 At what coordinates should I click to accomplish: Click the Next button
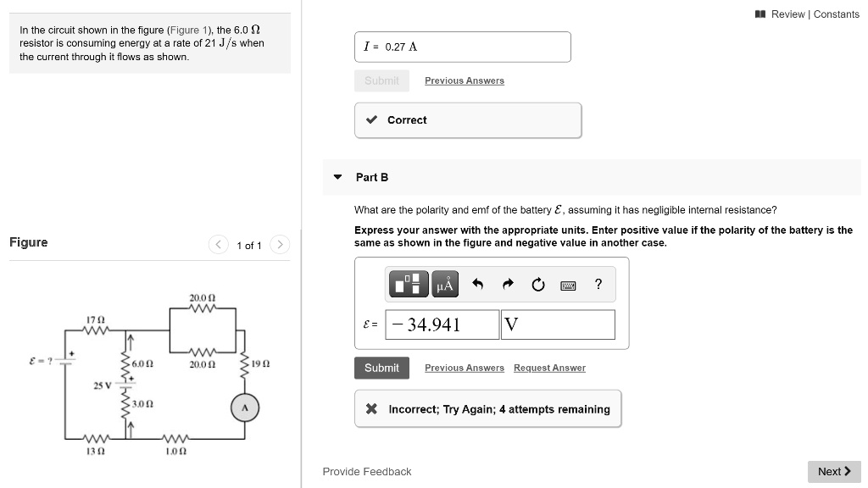[833, 471]
